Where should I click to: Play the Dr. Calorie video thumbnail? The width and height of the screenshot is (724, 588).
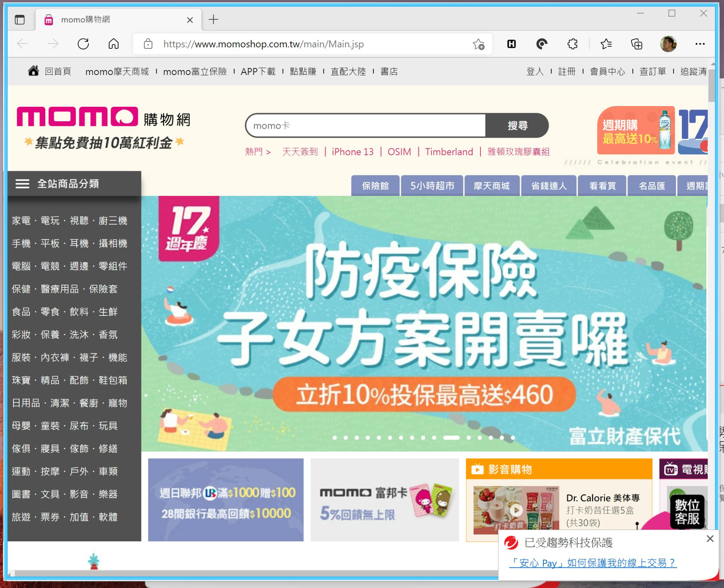[516, 510]
